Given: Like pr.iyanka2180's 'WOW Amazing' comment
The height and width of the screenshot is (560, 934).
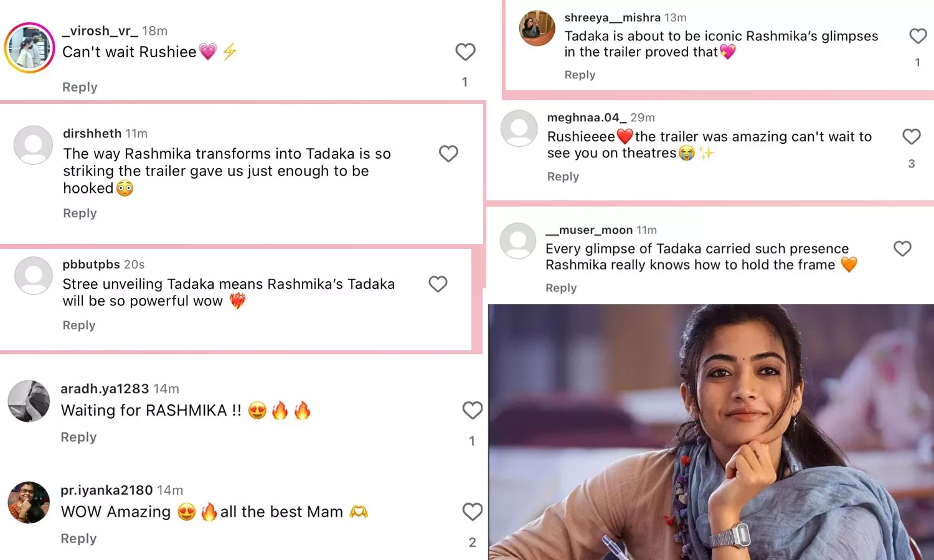Looking at the screenshot, I should pyautogui.click(x=472, y=511).
